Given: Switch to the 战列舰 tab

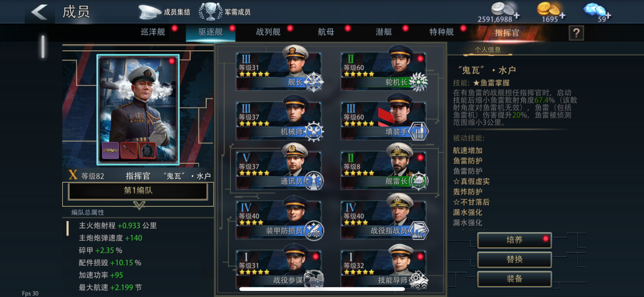Looking at the screenshot, I should [268, 32].
